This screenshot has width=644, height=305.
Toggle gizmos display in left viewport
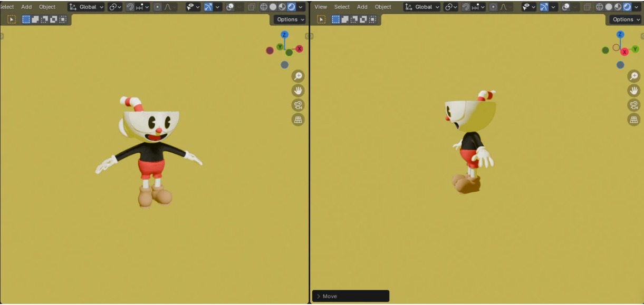208,7
